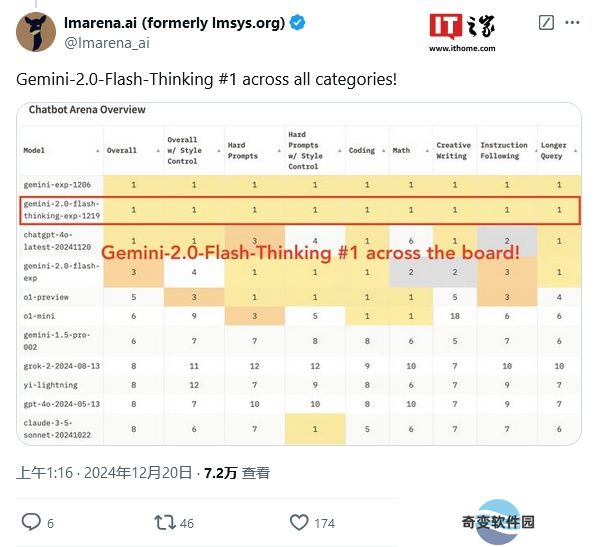Open lmarena.ai profile avatar
This screenshot has height=547, width=598.
(x=36, y=32)
